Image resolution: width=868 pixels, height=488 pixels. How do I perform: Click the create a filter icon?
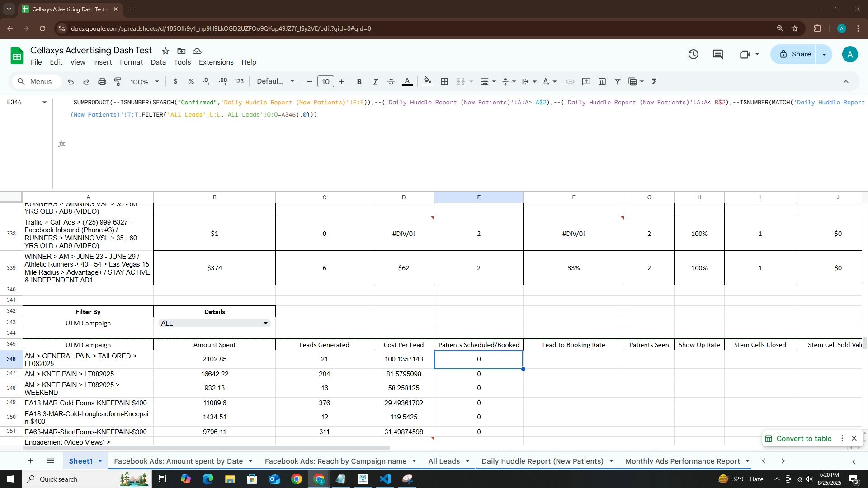(618, 82)
